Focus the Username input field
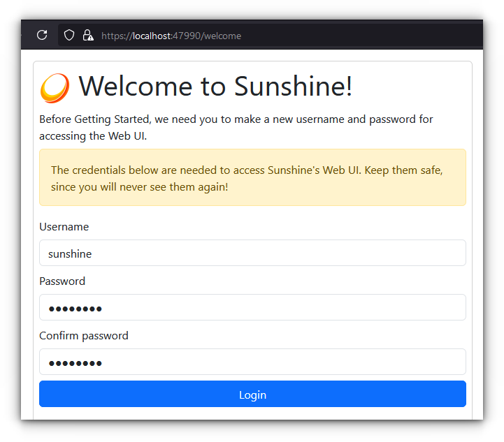This screenshot has width=504, height=442. coord(252,253)
